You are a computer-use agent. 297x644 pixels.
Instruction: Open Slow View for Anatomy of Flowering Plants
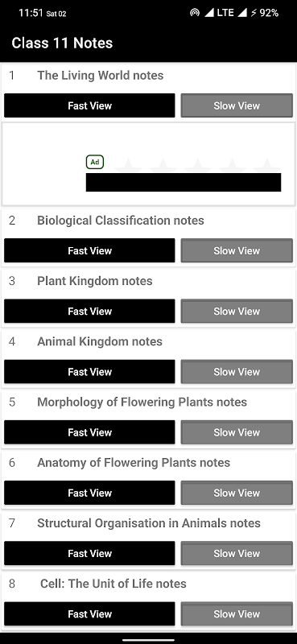(x=237, y=493)
